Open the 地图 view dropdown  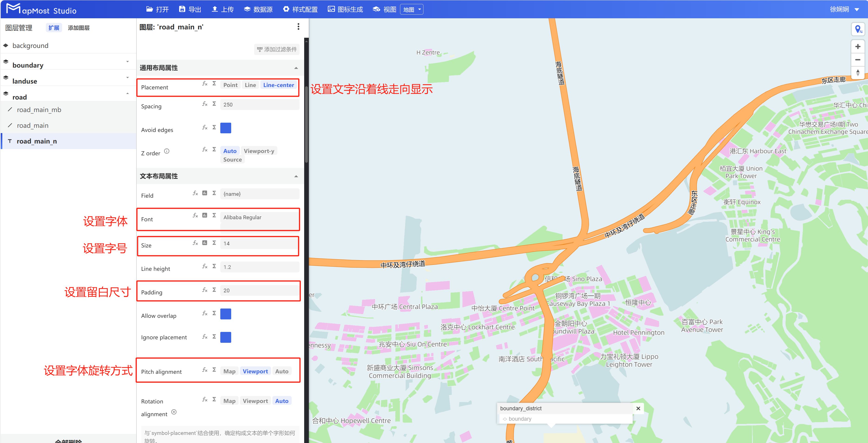412,9
